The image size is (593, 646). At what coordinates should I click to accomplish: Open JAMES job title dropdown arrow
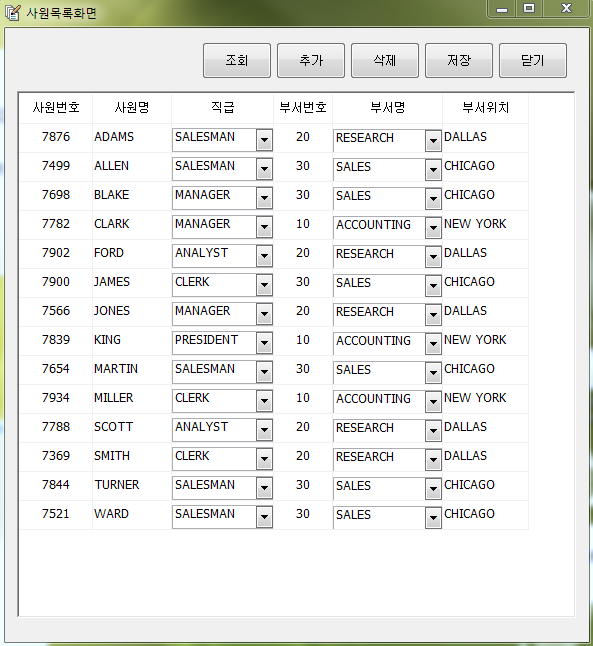(x=264, y=285)
